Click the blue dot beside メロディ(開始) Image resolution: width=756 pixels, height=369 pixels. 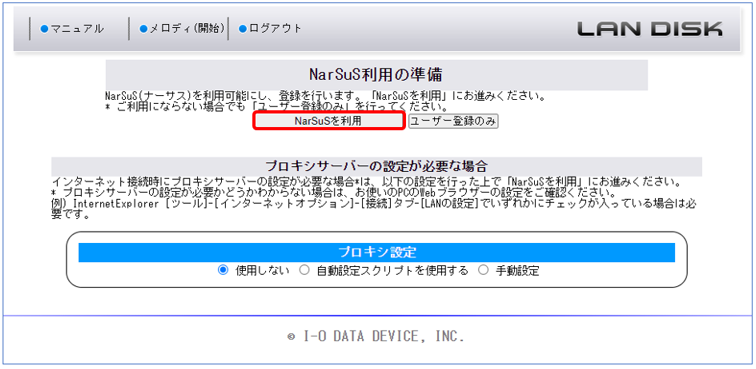point(144,29)
